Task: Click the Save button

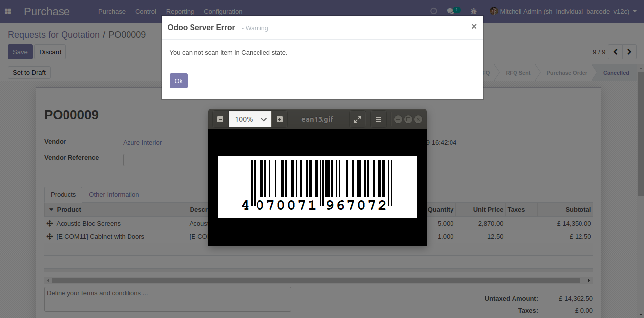Action: click(20, 52)
